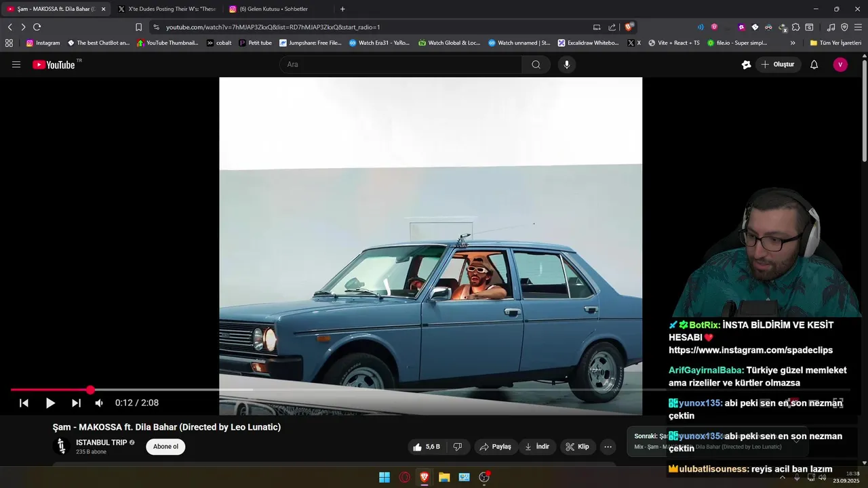Click the search magnifier button
This screenshot has width=868, height=488.
(536, 64)
